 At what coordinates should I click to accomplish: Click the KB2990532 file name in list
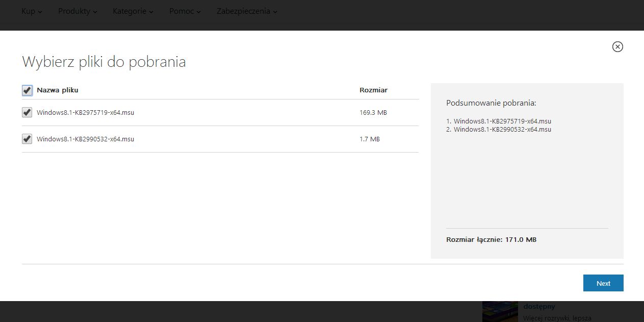[85, 139]
